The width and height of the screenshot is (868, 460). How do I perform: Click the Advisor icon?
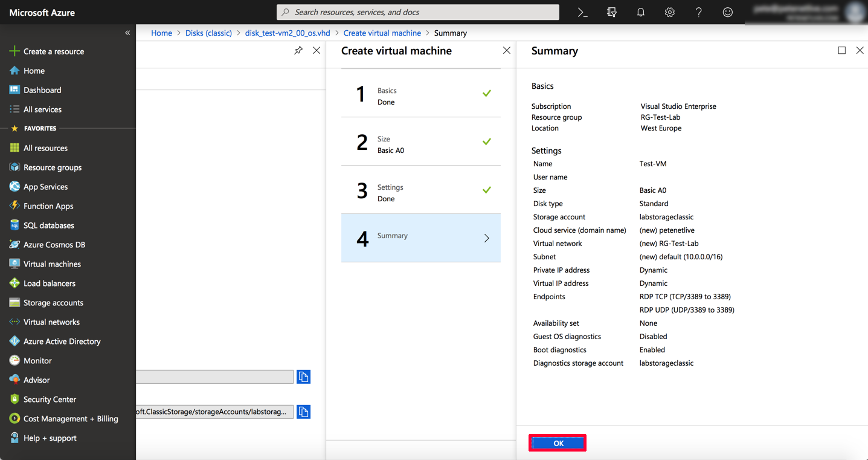pos(14,380)
